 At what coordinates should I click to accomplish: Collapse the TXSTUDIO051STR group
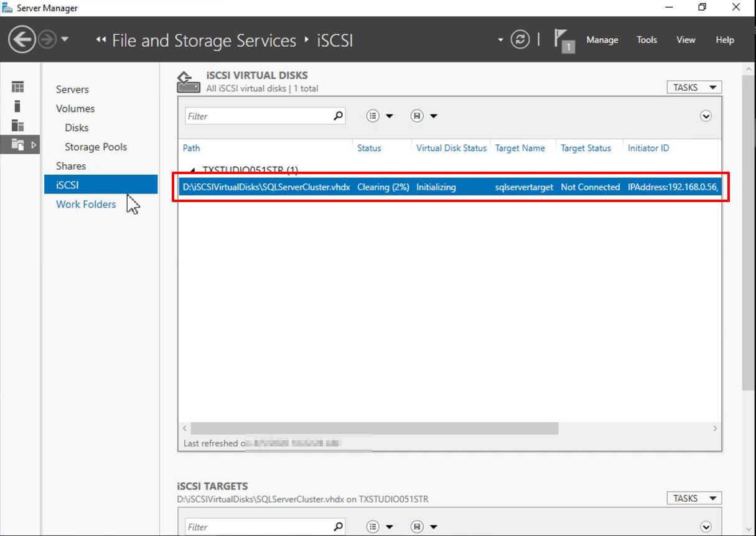pos(192,170)
